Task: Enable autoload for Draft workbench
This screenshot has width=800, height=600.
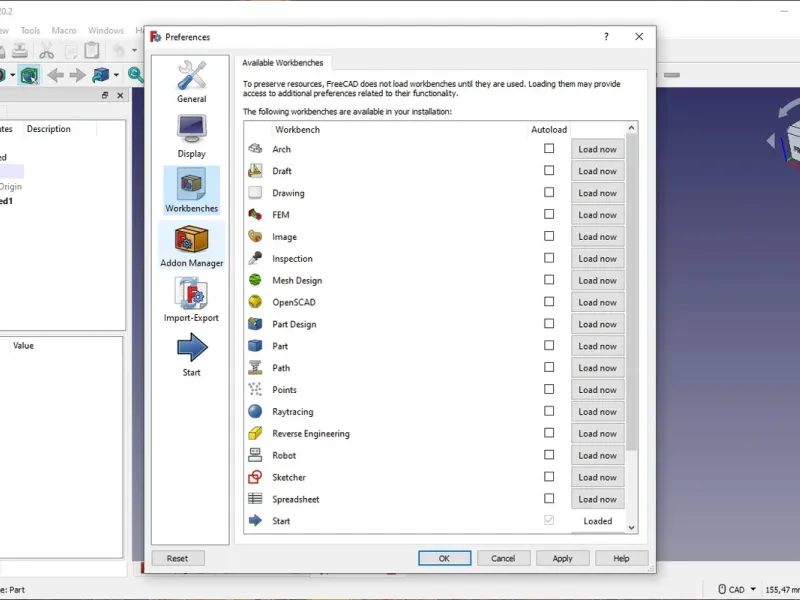Action: [x=549, y=170]
